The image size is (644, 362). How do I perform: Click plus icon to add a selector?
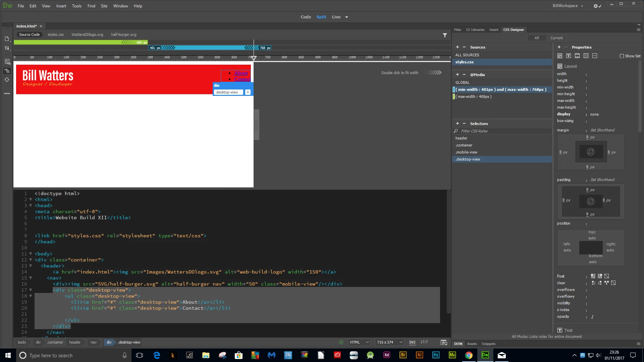pos(457,124)
